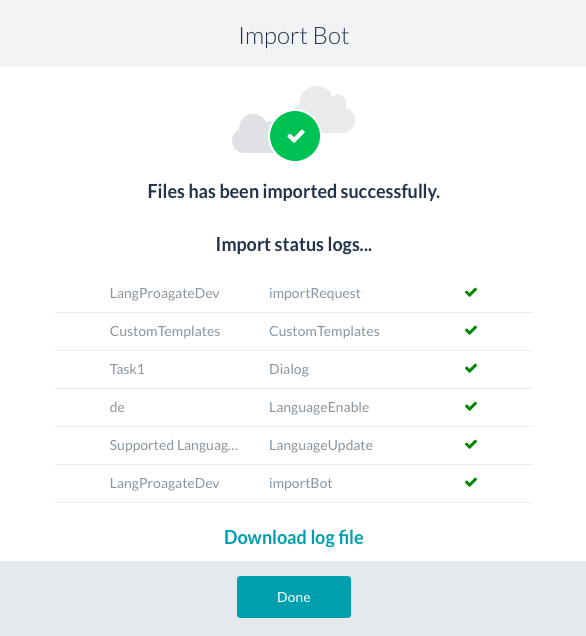Download the log file

tap(294, 537)
